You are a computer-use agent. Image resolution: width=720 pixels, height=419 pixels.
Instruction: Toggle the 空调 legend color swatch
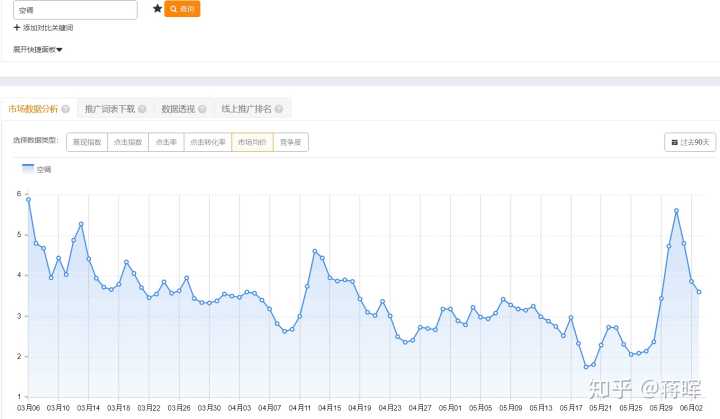[x=27, y=169]
